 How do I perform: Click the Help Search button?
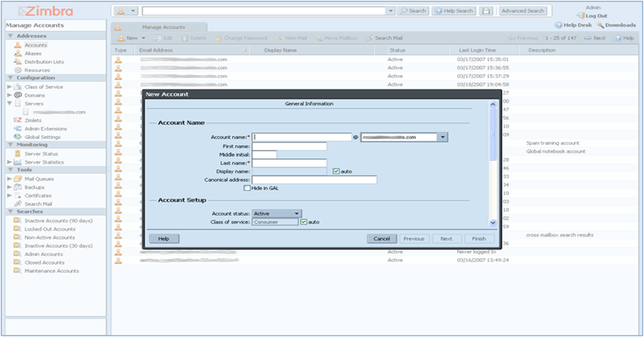pyautogui.click(x=454, y=11)
